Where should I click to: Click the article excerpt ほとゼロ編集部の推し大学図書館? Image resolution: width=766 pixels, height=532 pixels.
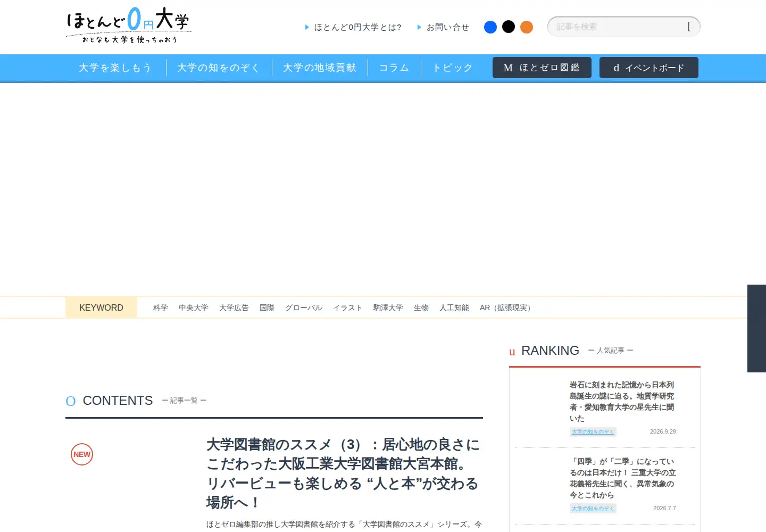[344, 524]
